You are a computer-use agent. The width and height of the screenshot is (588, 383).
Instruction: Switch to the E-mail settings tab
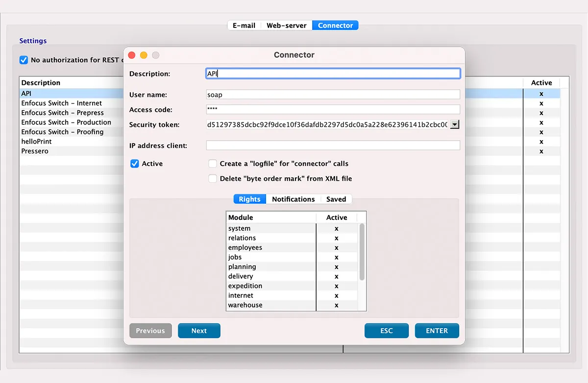(x=244, y=25)
